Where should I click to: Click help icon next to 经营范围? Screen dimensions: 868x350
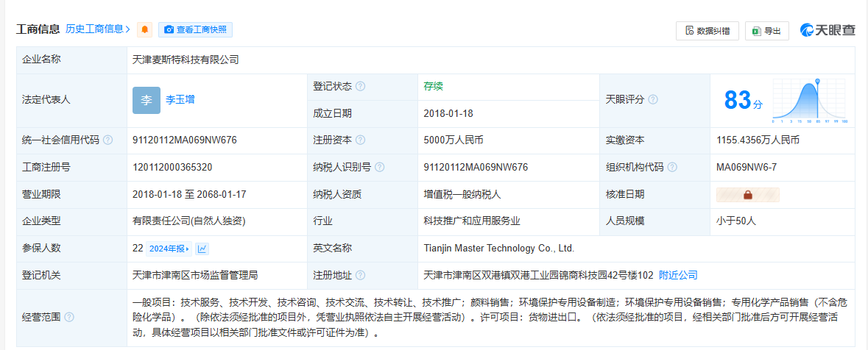tap(69, 318)
